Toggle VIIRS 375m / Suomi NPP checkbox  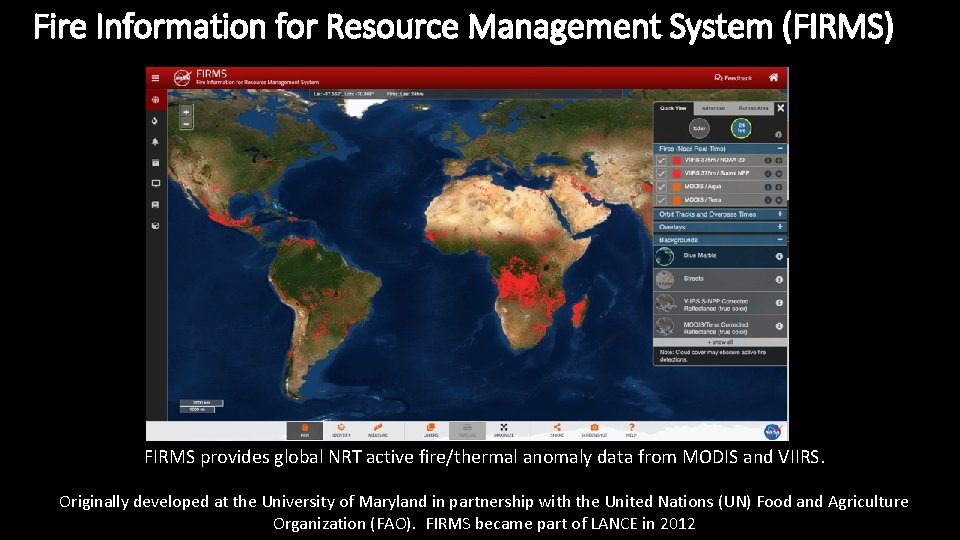(661, 174)
